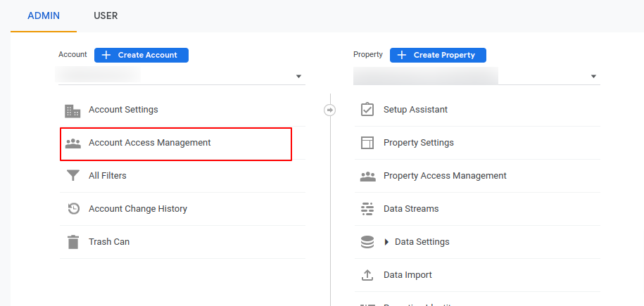Expand the Data Settings triangle
644x306 pixels.
(386, 242)
